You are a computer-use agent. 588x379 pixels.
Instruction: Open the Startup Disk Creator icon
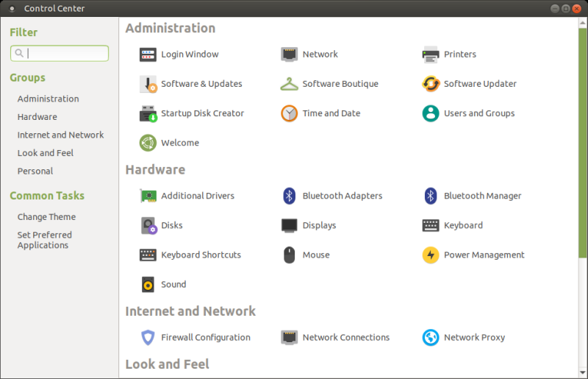click(x=148, y=113)
